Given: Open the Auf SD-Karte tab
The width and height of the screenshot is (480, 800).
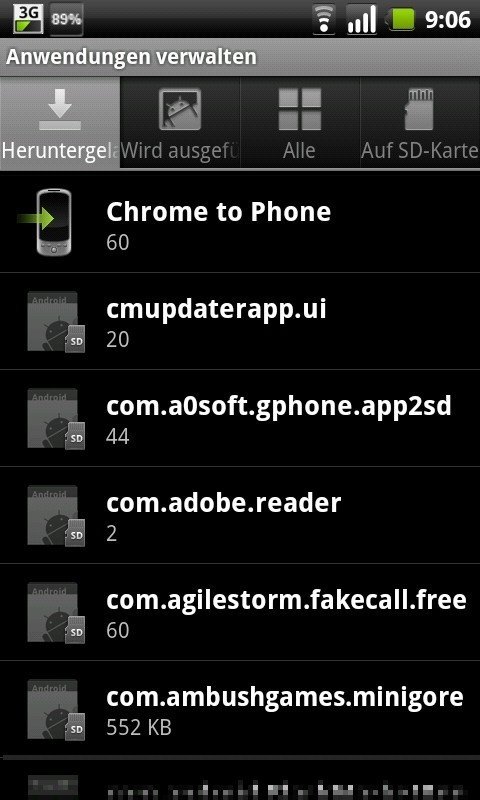Looking at the screenshot, I should 420,123.
